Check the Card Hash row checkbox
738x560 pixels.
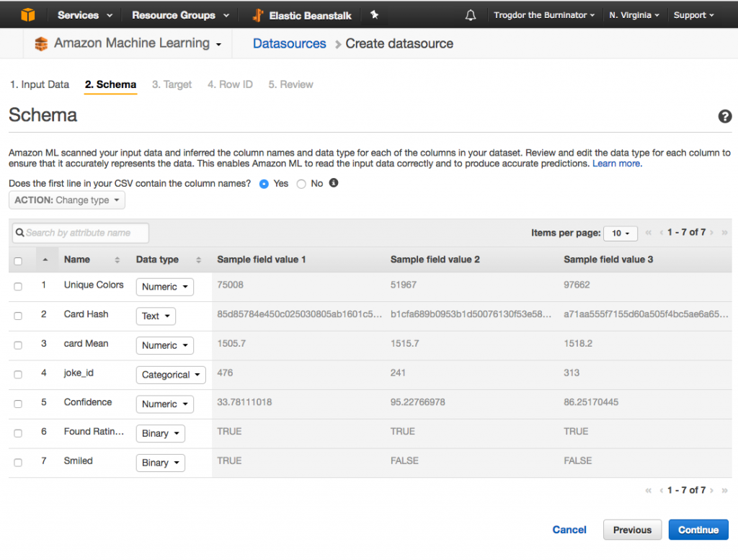coord(18,316)
